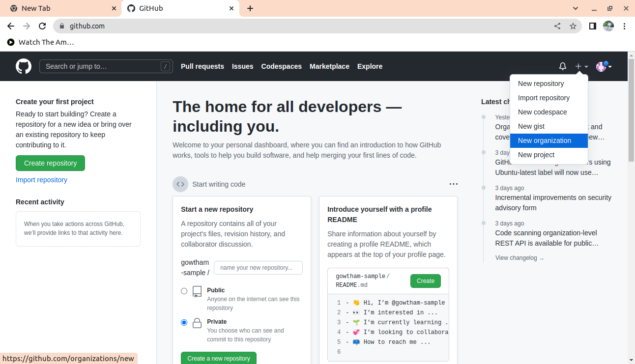Select New gist from the dropdown menu
635x364 pixels.
coord(531,126)
